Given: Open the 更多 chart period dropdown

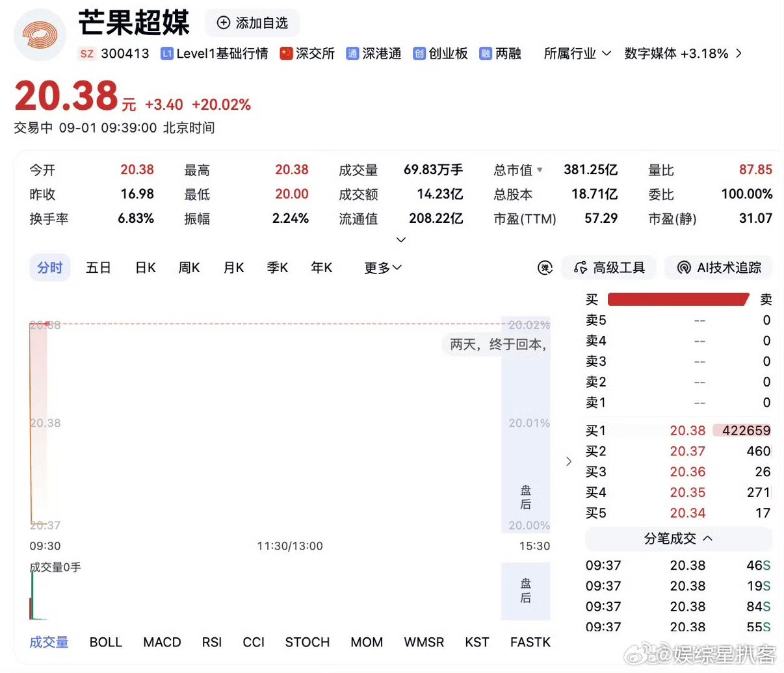Looking at the screenshot, I should coord(383,268).
